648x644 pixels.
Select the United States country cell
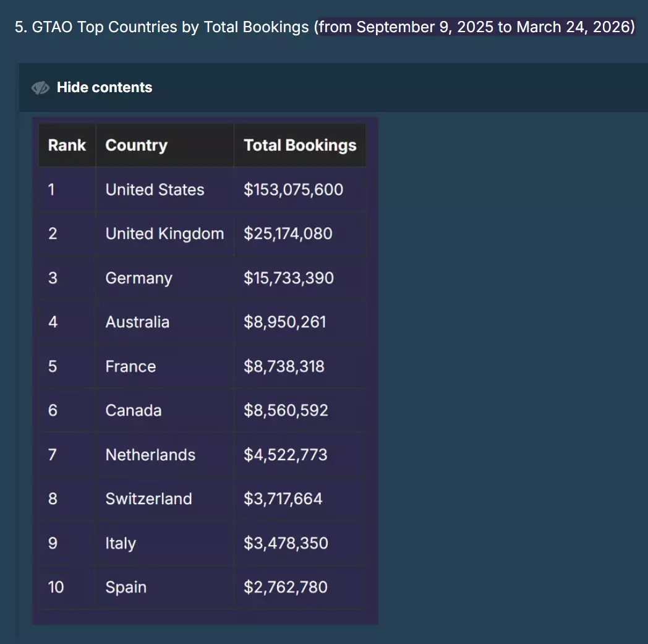tap(155, 189)
